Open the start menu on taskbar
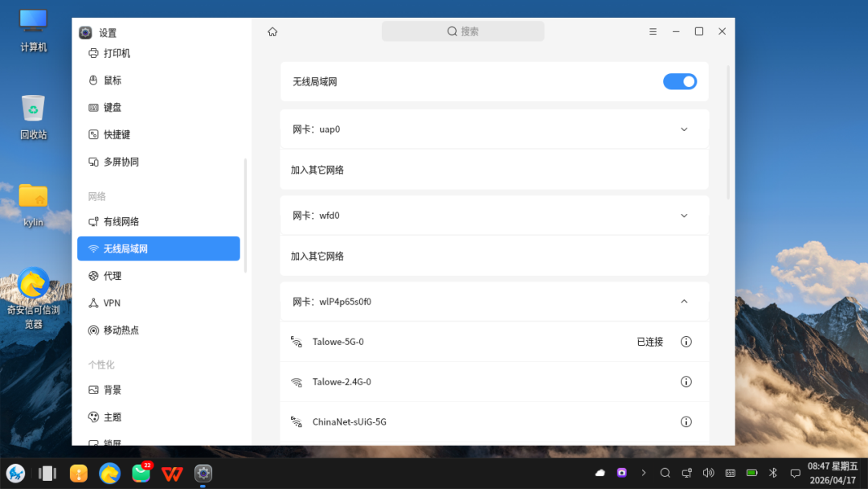This screenshot has width=868, height=489. click(x=15, y=474)
